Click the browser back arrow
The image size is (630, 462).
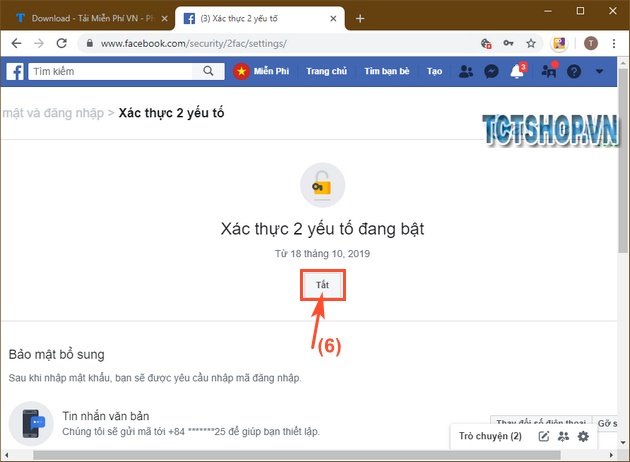click(x=16, y=43)
